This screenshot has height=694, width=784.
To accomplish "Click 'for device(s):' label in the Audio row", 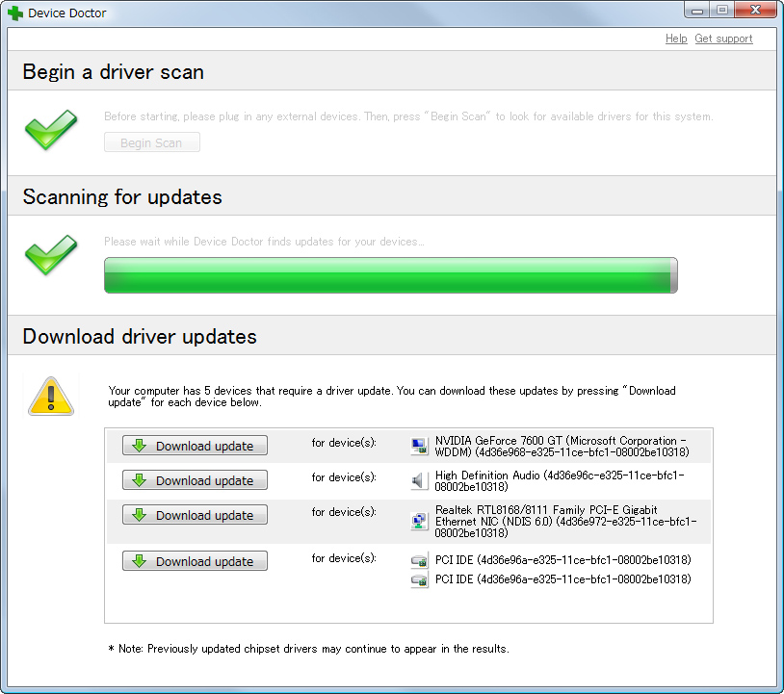I will pos(344,477).
